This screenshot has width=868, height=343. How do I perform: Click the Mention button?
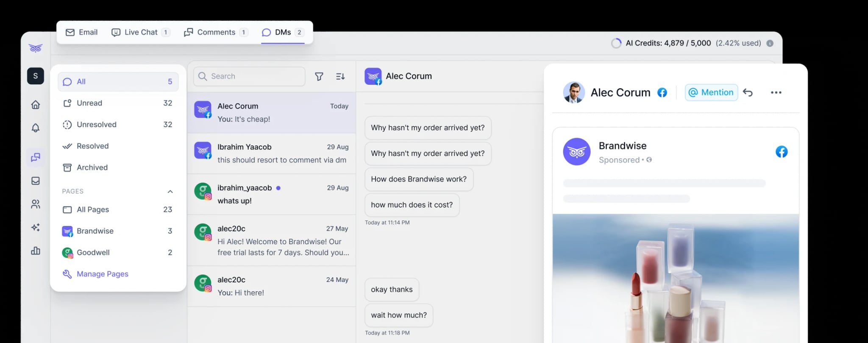click(x=711, y=92)
